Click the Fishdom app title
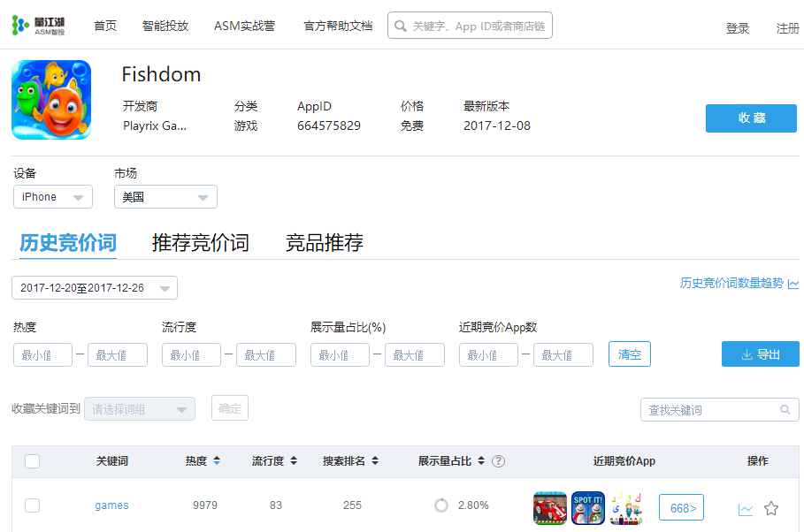Viewport: 804px width, 532px height. click(x=161, y=74)
